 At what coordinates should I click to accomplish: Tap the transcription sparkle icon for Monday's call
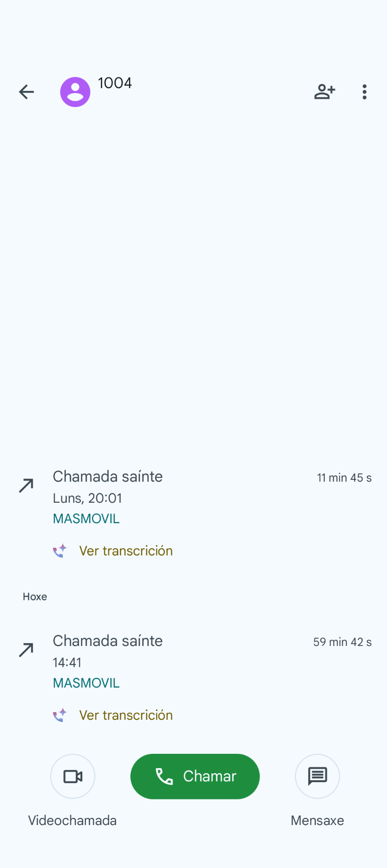[x=60, y=551]
